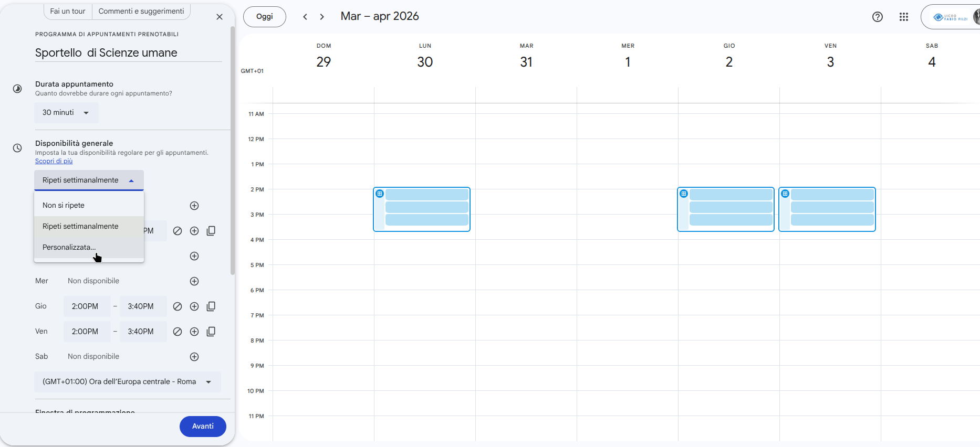Click the Friday 3 appointment block icon
The height and width of the screenshot is (447, 980).
(785, 194)
